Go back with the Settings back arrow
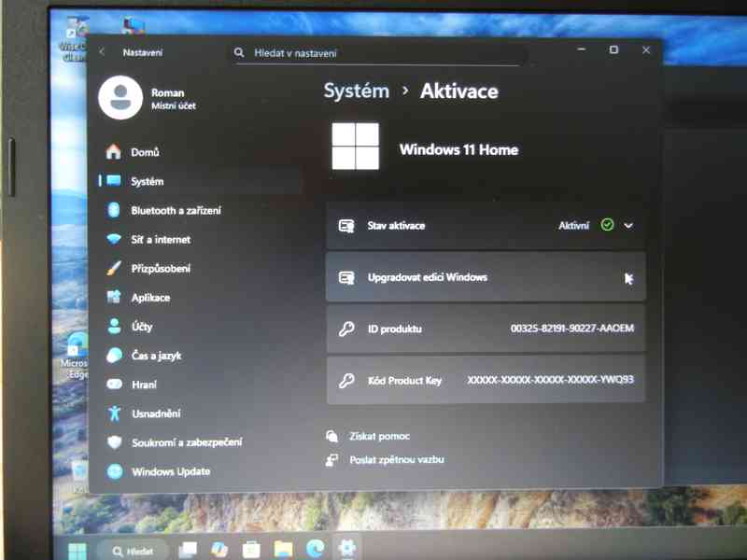The width and height of the screenshot is (747, 560). click(102, 51)
